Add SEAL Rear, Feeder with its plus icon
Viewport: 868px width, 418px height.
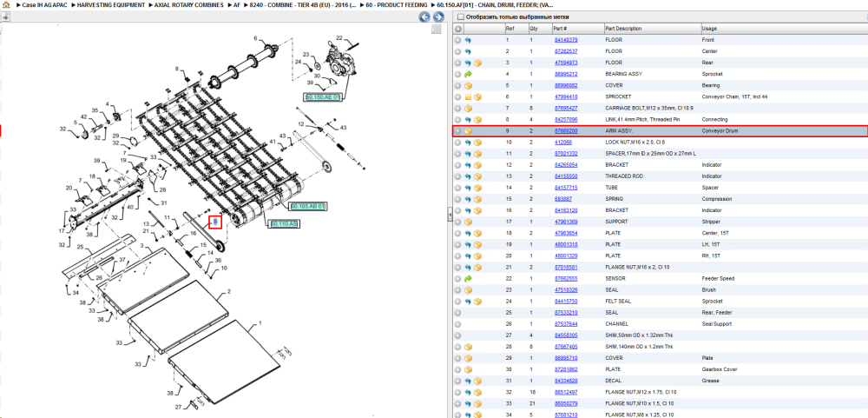[x=457, y=313]
